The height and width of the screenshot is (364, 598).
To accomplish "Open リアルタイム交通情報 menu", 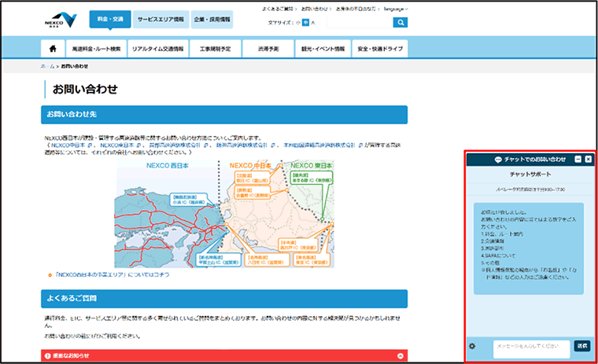I will click(x=158, y=49).
